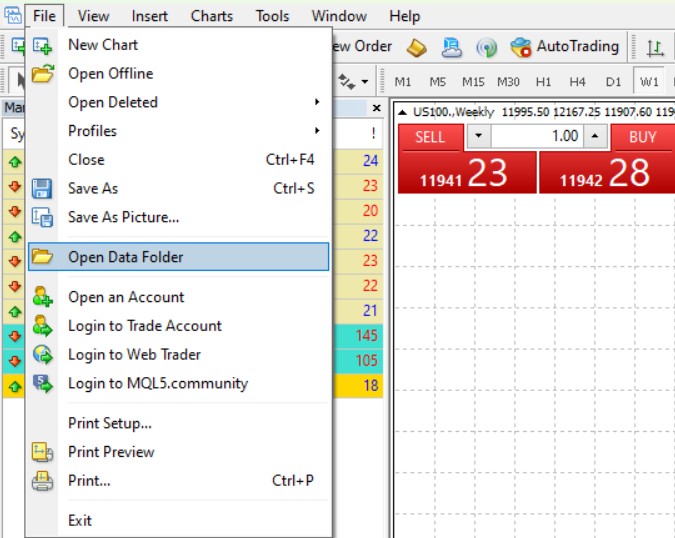
Task: Open the Help menu
Action: (x=404, y=16)
